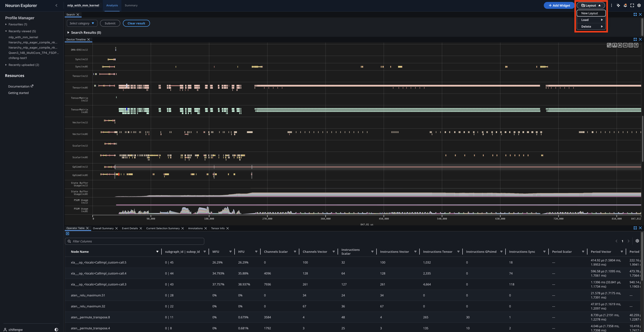Screen dimensions: 644x332
Task: Collapse the Neuron Explorer sidebar
Action: coord(56,5)
